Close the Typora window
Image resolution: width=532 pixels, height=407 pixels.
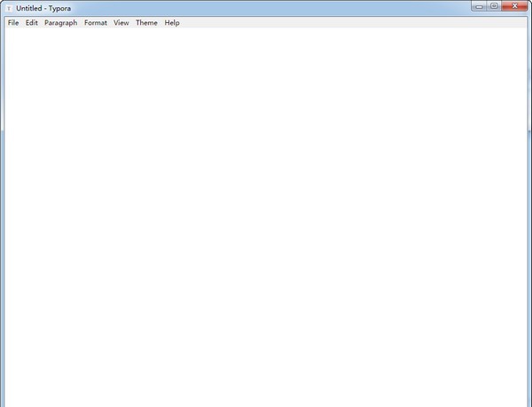(514, 6)
